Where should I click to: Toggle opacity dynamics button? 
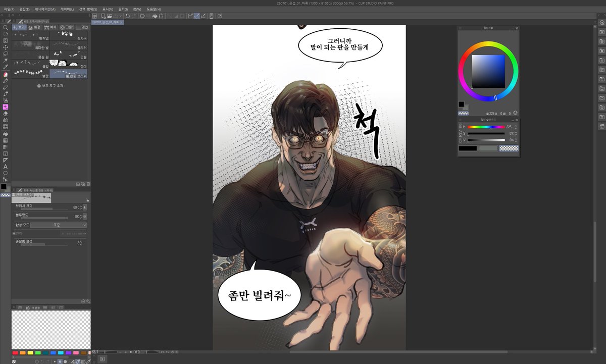coord(85,217)
